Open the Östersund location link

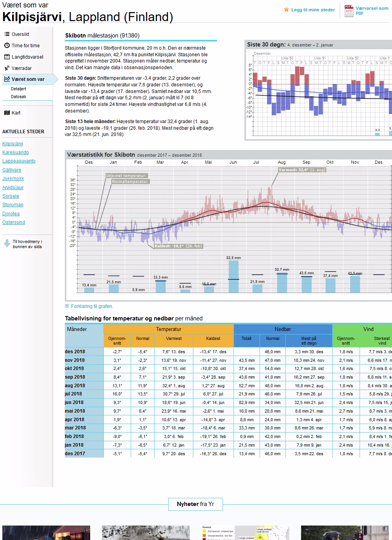point(14,222)
